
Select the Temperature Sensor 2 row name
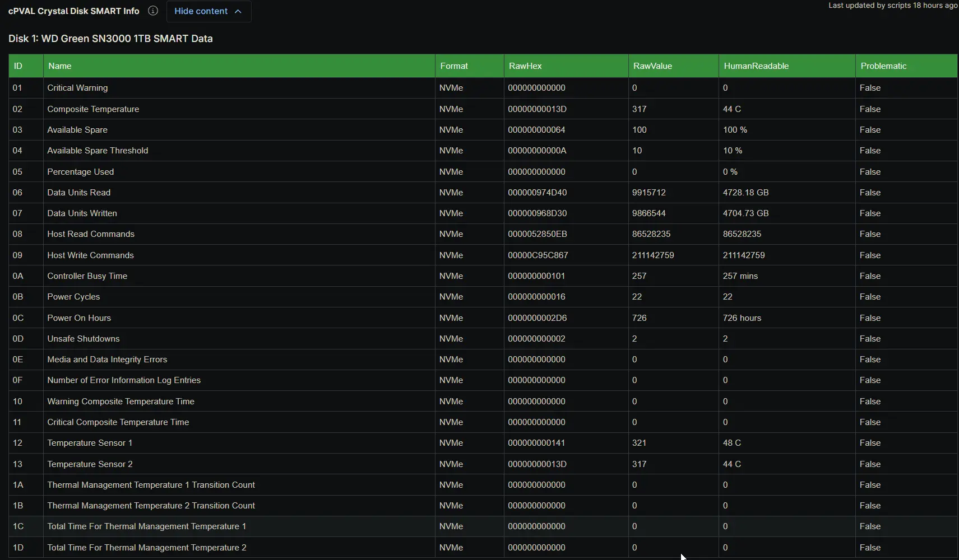point(90,464)
